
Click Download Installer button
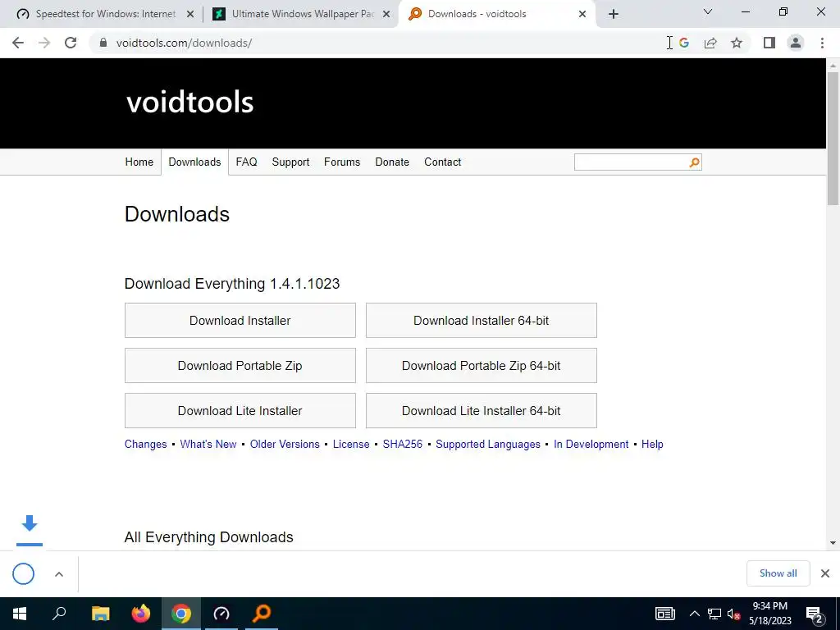(240, 321)
